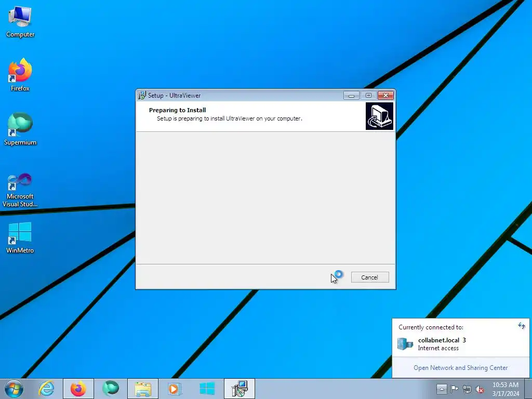Select the WinMetro desktop shortcut

20,237
